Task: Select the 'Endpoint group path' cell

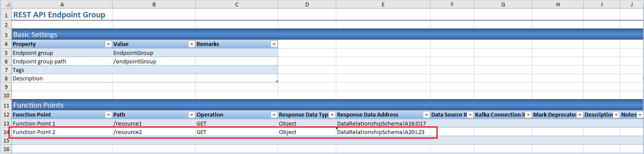Action: click(62, 62)
